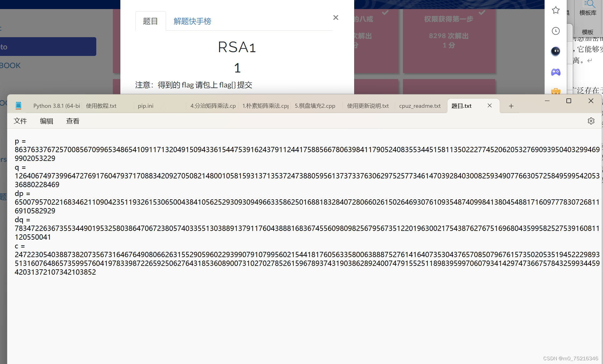Screen dimensions: 603x364
Task: Launch the AI assistant orb icon in sidebar
Action: click(555, 52)
